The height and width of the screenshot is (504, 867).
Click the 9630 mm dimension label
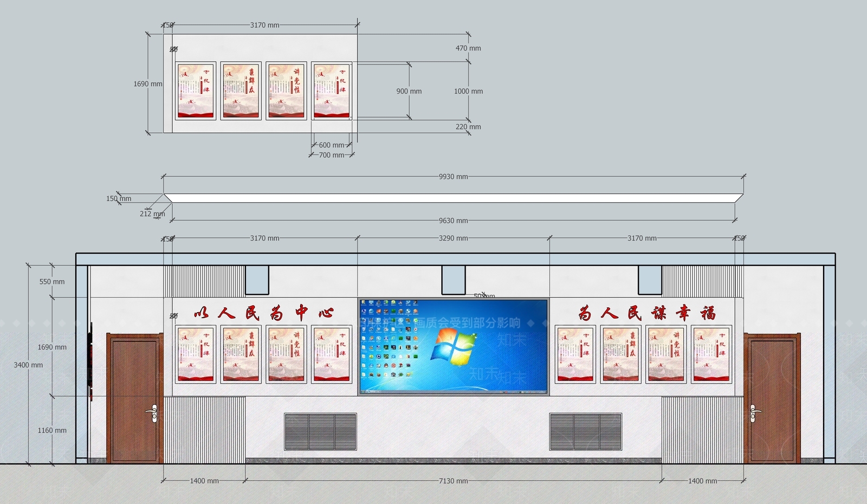(453, 221)
